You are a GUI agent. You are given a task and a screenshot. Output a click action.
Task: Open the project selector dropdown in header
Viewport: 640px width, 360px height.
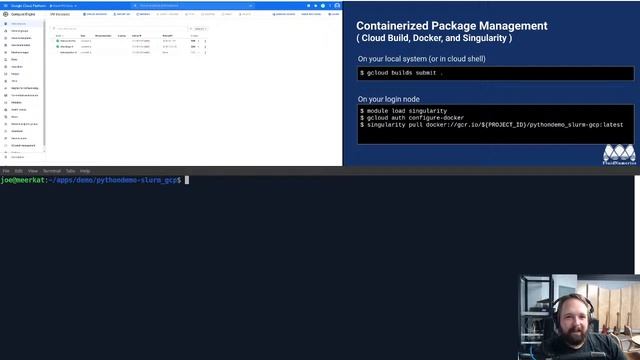coord(63,6)
